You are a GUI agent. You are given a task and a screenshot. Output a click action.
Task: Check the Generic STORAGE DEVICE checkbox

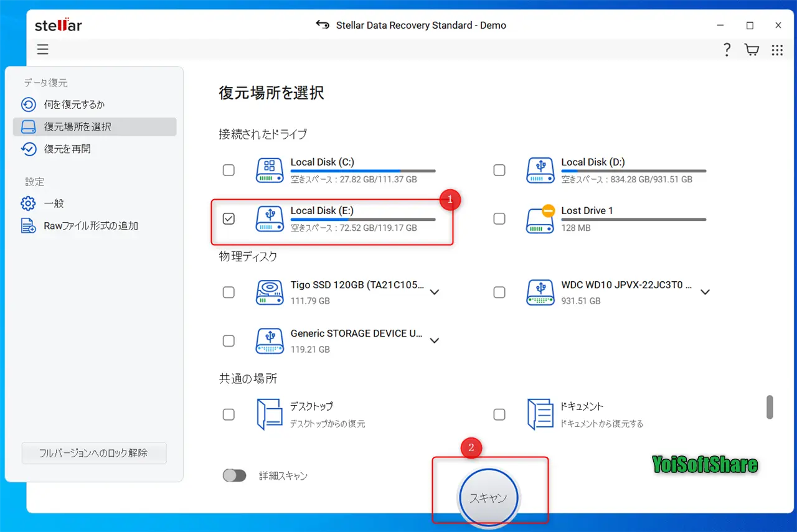pyautogui.click(x=229, y=341)
